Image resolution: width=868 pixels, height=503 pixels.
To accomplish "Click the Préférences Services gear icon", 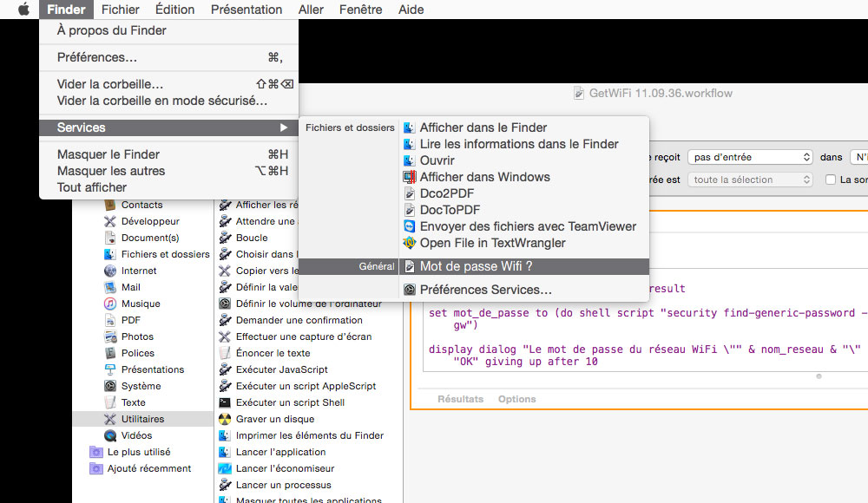I will coord(409,290).
